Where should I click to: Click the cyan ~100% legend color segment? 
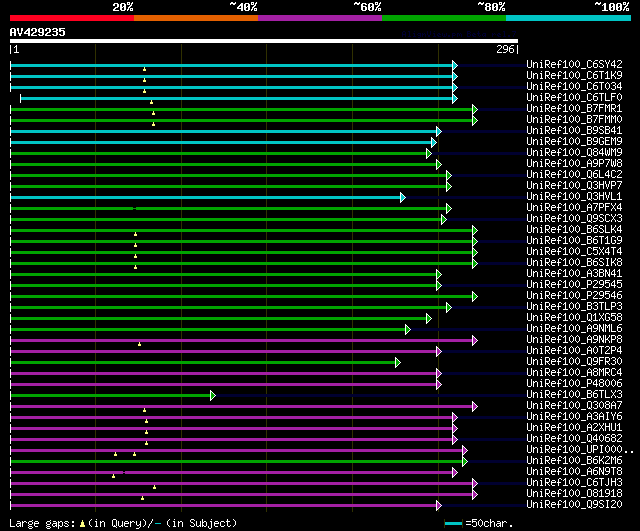point(569,18)
